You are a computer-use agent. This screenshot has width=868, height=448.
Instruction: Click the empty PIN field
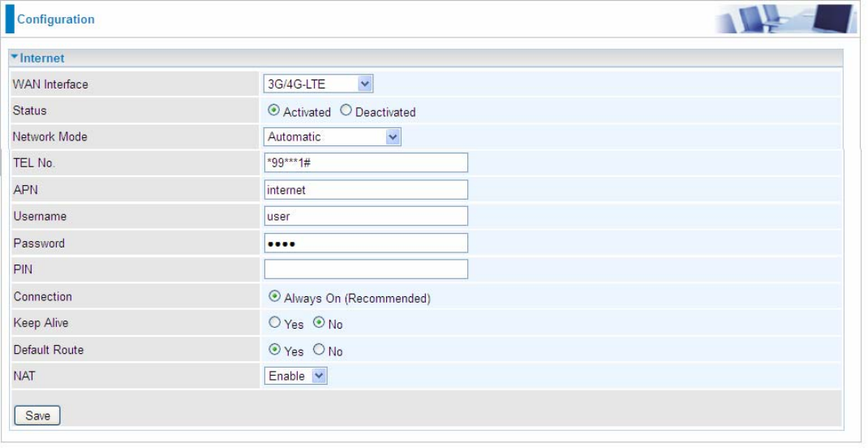coord(366,269)
